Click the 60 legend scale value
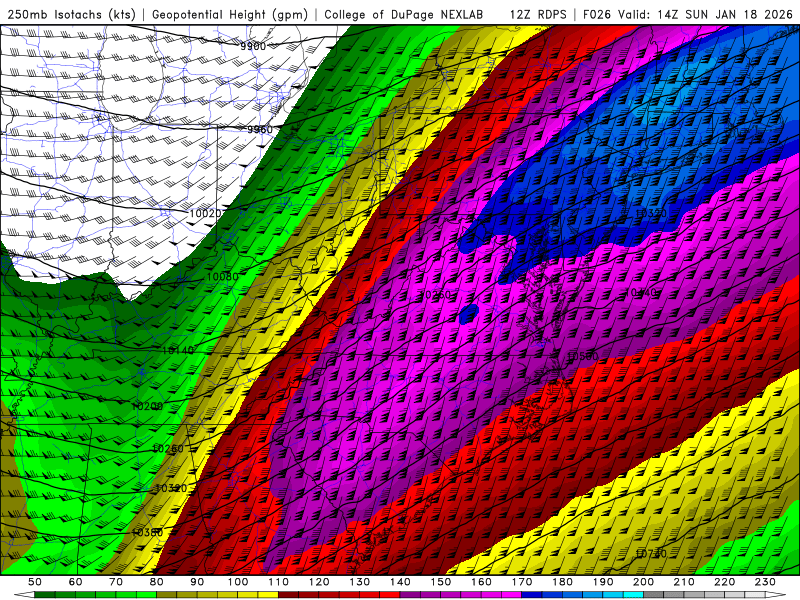This screenshot has height=600, width=800. point(76,582)
